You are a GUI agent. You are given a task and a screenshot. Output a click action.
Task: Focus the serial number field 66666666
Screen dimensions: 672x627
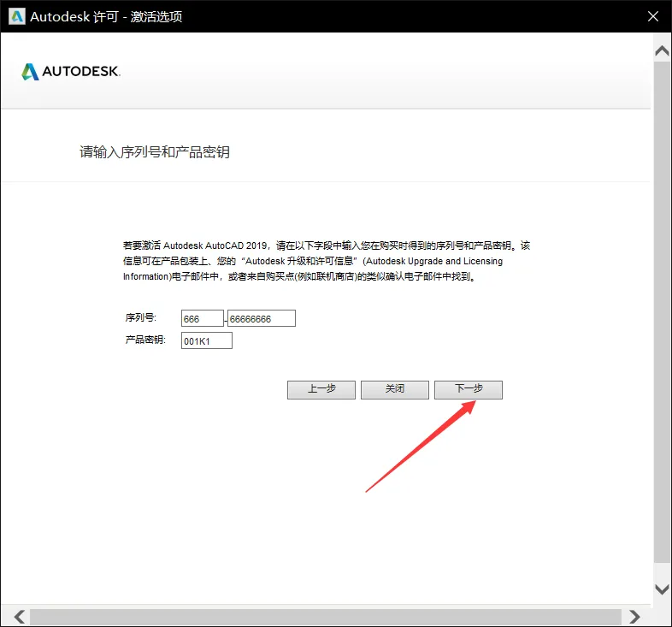coord(262,318)
